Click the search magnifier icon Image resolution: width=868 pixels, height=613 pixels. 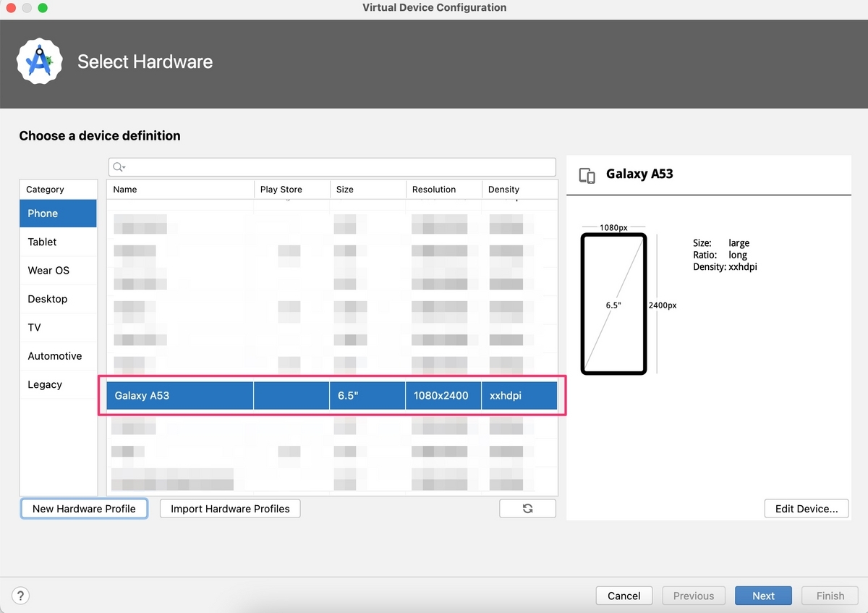[119, 167]
